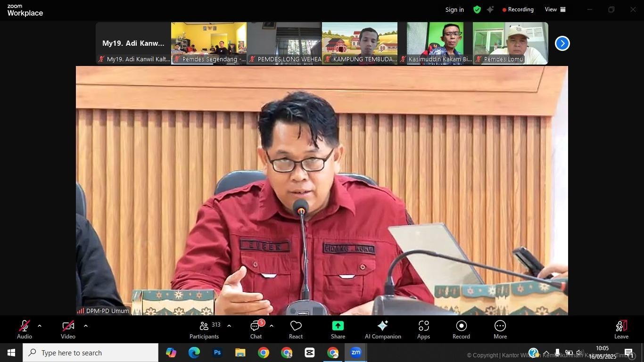Switch to Zoom taskbar icon
The height and width of the screenshot is (362, 644).
[356, 353]
